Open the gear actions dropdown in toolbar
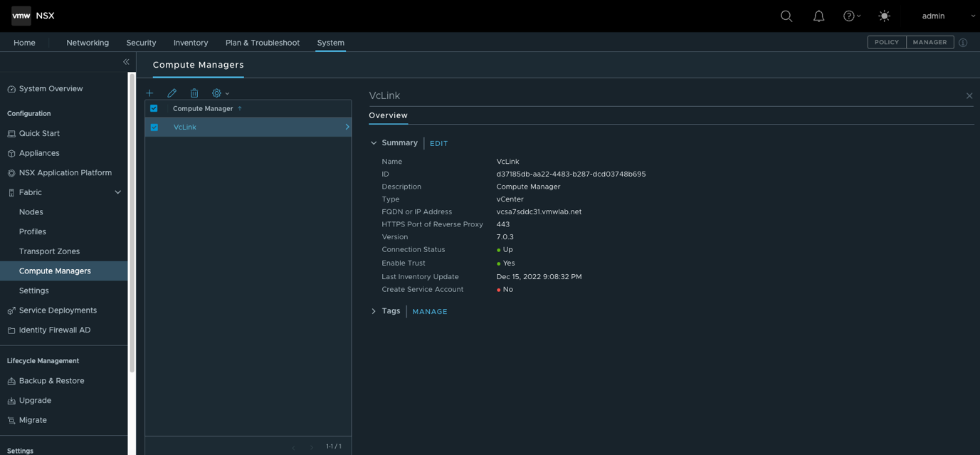The width and height of the screenshot is (980, 455). pyautogui.click(x=221, y=93)
